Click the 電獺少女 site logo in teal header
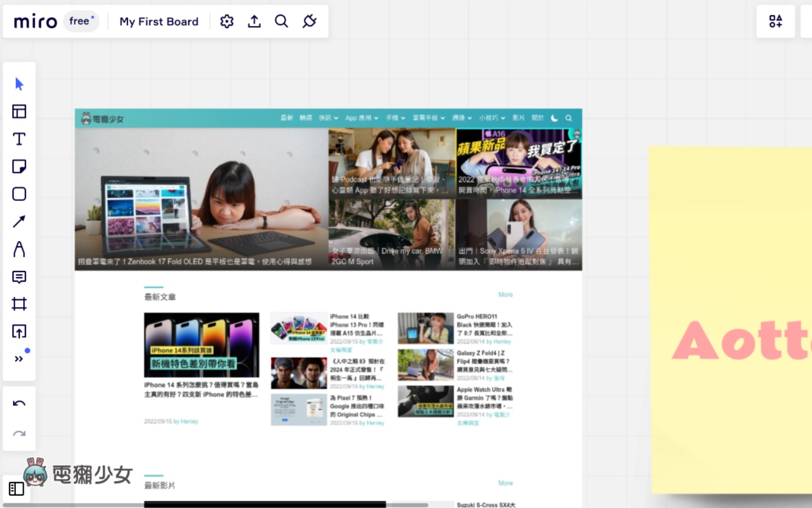Viewport: 812px width, 508px height. 102,119
